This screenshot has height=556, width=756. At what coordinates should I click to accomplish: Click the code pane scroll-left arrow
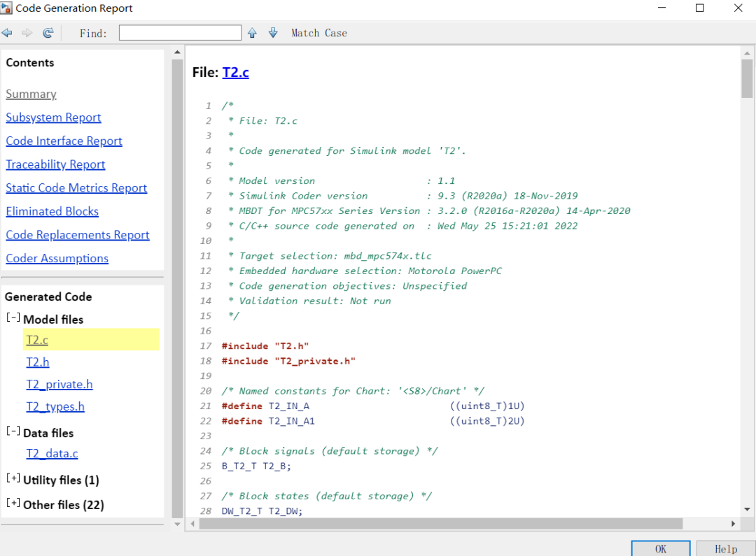[193, 524]
